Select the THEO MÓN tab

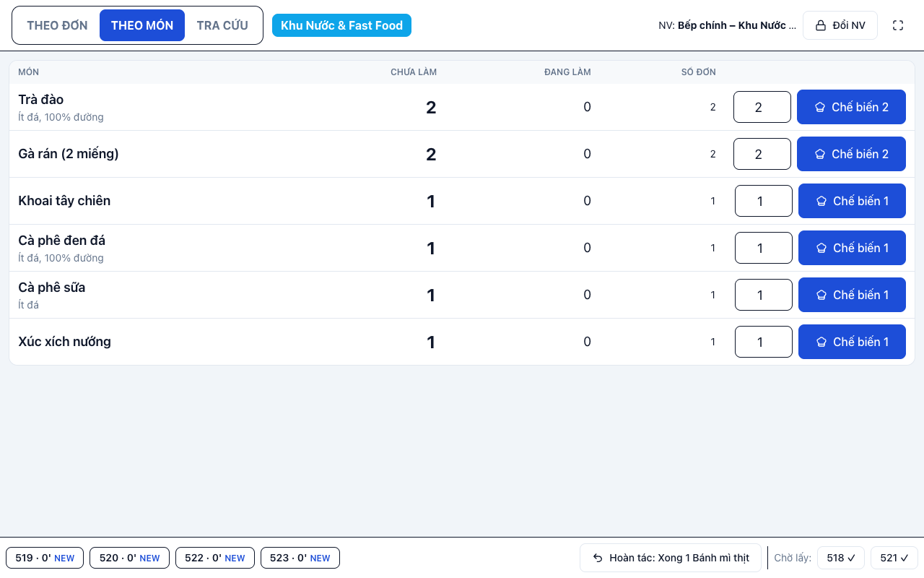tap(142, 25)
